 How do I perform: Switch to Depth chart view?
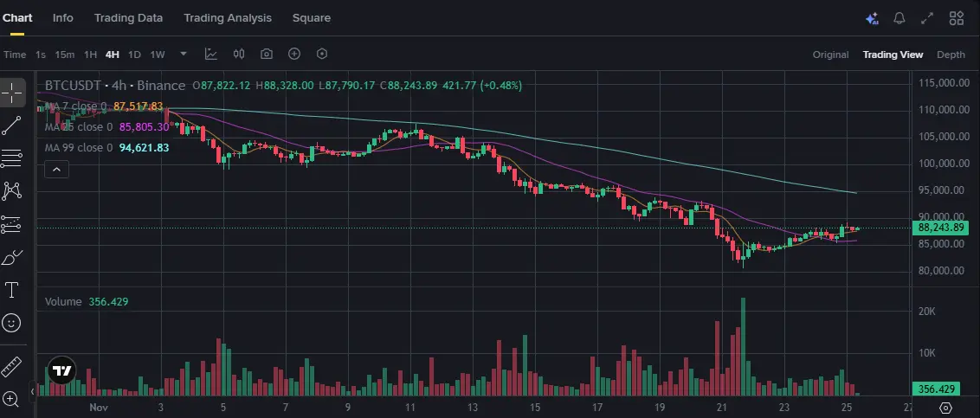(951, 55)
